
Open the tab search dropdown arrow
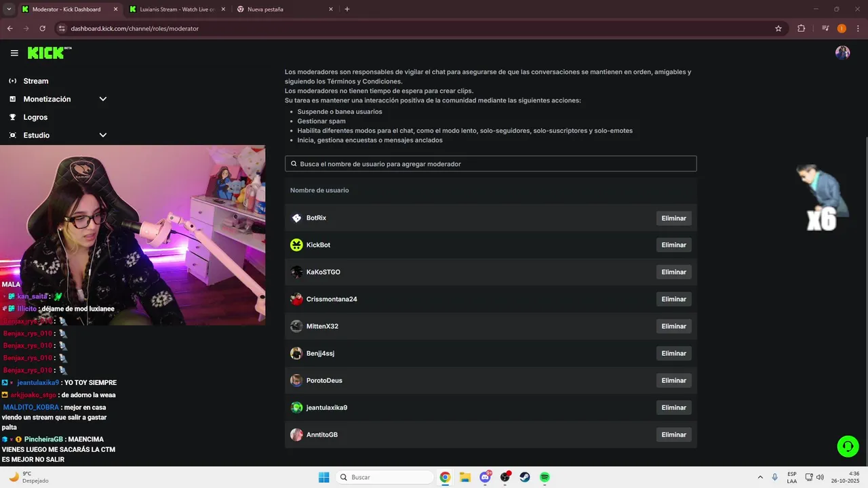[9, 9]
